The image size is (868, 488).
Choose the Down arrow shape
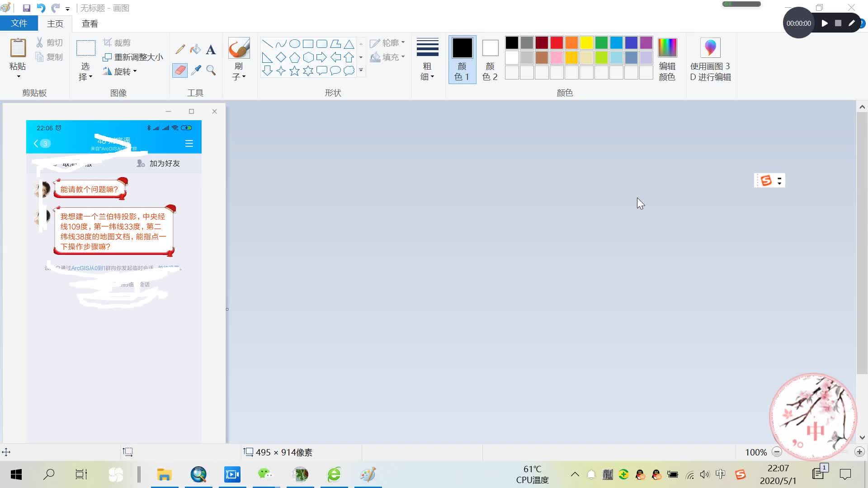pyautogui.click(x=267, y=71)
